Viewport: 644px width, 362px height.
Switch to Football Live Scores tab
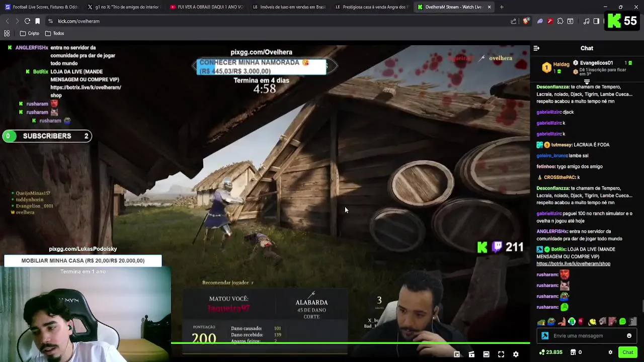[41, 7]
